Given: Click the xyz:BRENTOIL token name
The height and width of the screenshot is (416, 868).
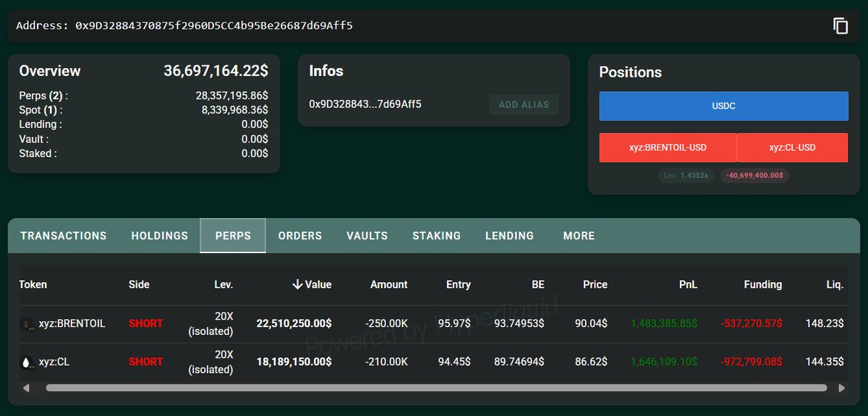Looking at the screenshot, I should (x=72, y=324).
